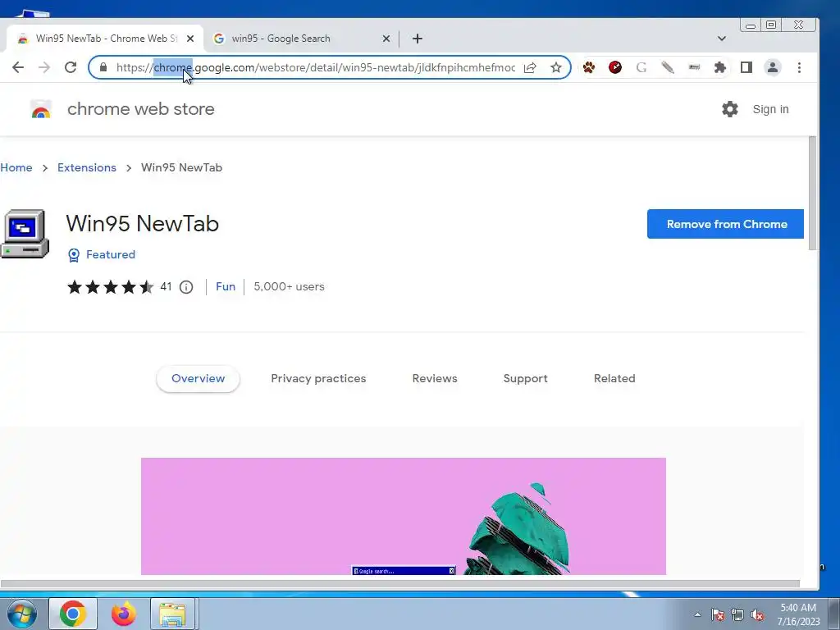
Task: Click the Featured label link
Action: coord(111,254)
